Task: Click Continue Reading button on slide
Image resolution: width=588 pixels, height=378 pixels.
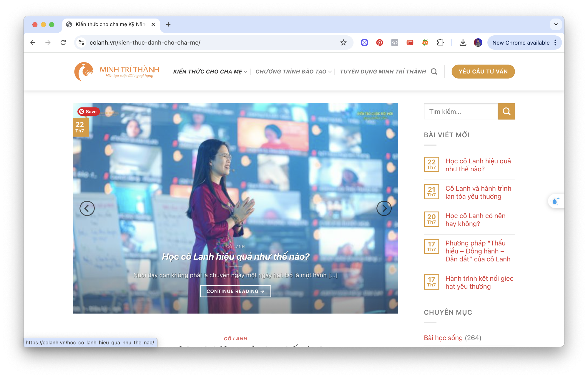Action: coord(235,291)
